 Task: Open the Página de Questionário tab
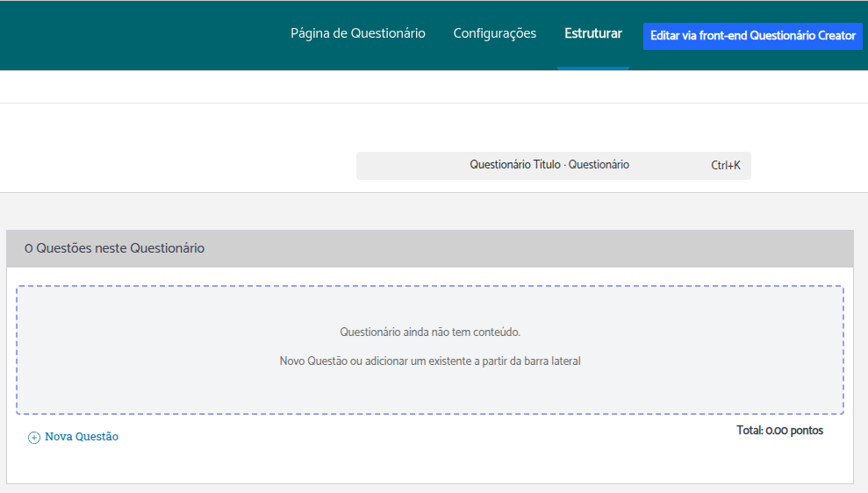[x=357, y=33]
